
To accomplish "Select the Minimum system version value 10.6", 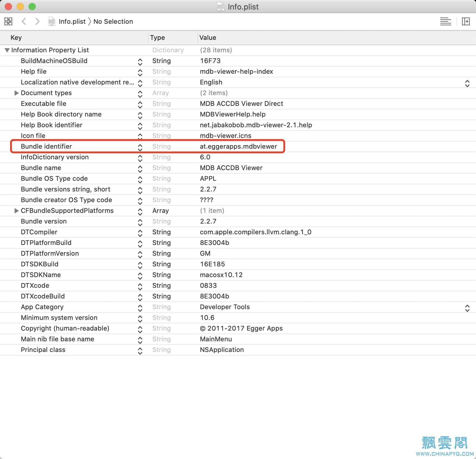I will tap(207, 317).
